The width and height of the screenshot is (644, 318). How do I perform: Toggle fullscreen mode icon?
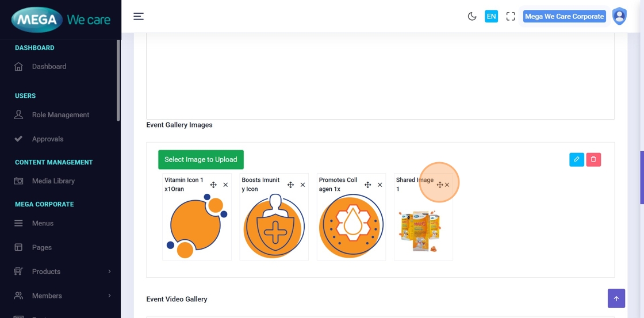coord(511,17)
